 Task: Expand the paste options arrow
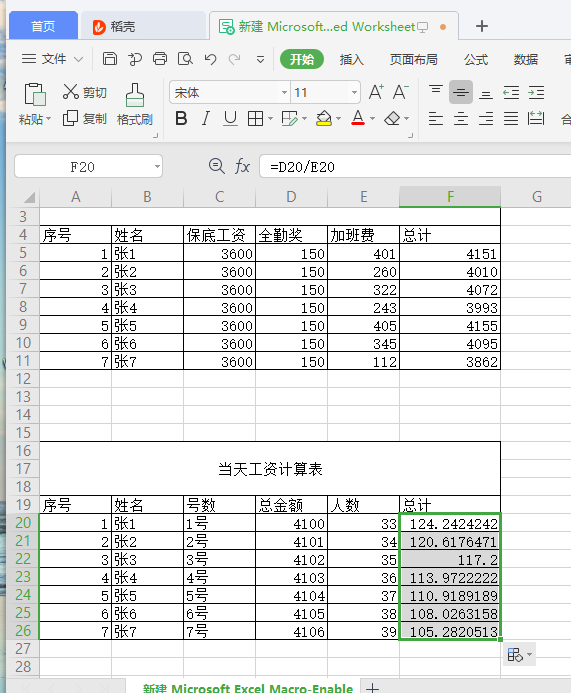[49, 119]
